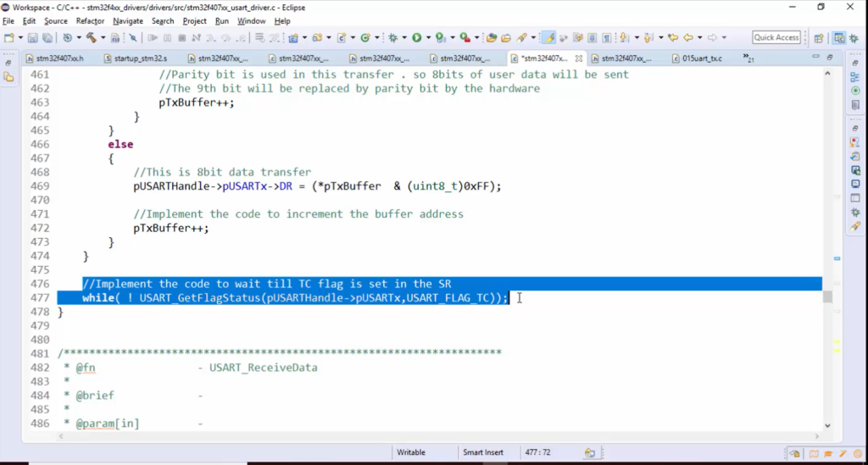The width and height of the screenshot is (868, 465).
Task: Click the Open Perspective icon
Action: [x=819, y=38]
